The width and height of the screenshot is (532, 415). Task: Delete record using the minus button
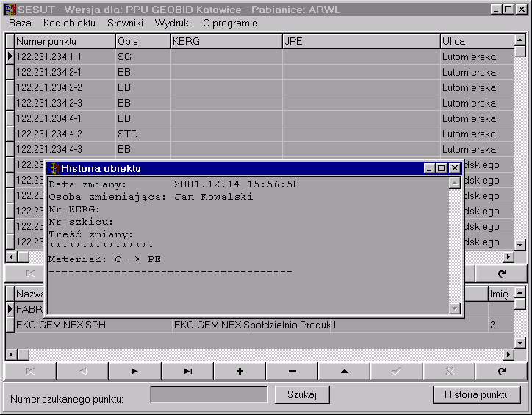coord(292,372)
